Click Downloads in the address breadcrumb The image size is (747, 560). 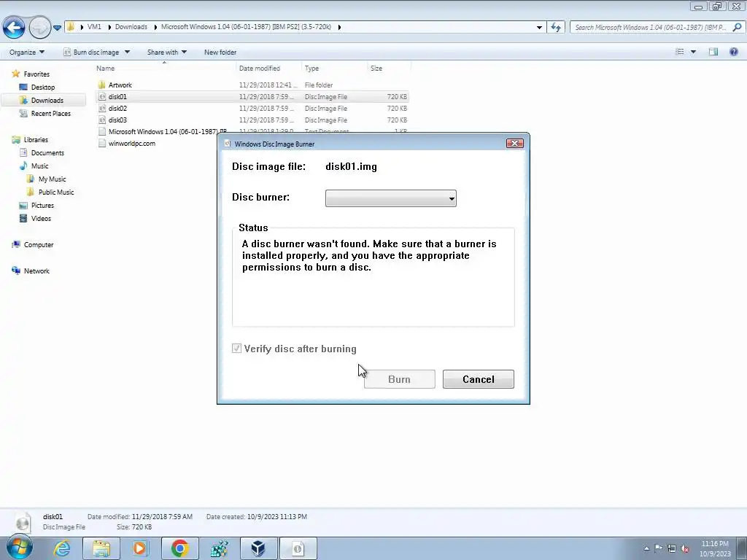point(131,27)
